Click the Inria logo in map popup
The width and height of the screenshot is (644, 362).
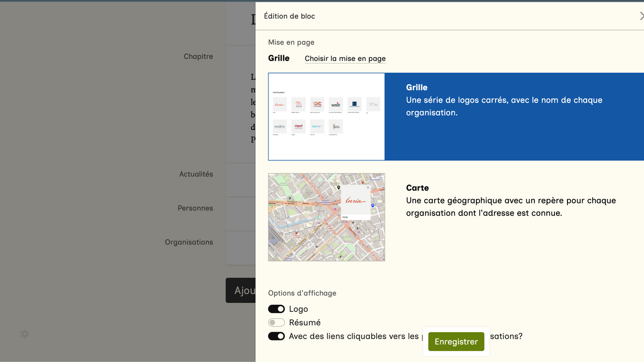(355, 201)
